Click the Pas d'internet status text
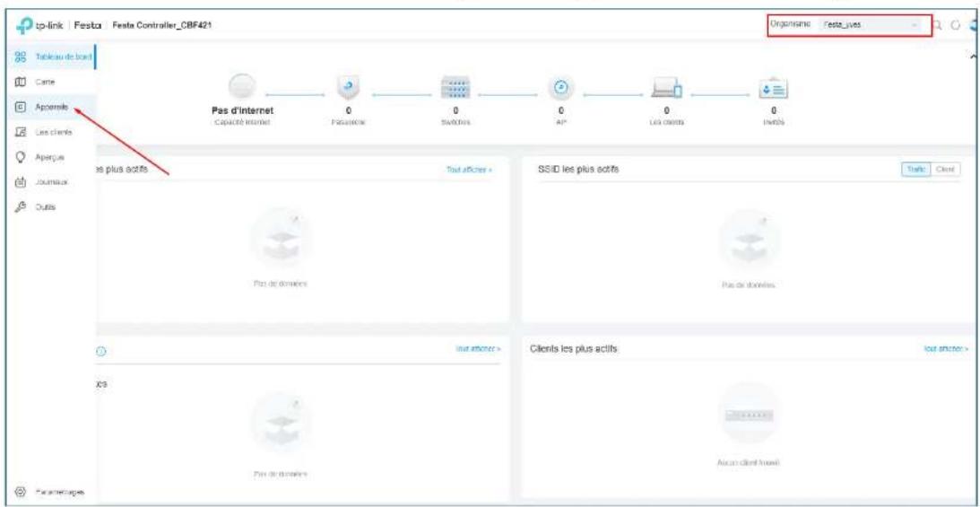This screenshot has width=980, height=507. coord(244,110)
